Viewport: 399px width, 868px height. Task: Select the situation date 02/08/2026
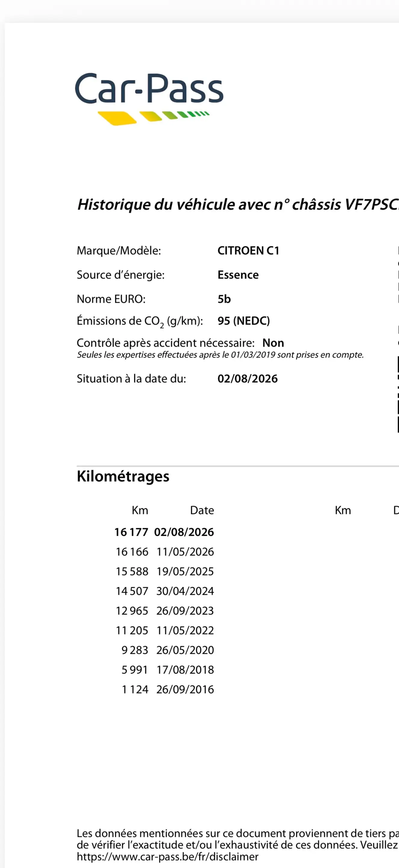coord(248,379)
